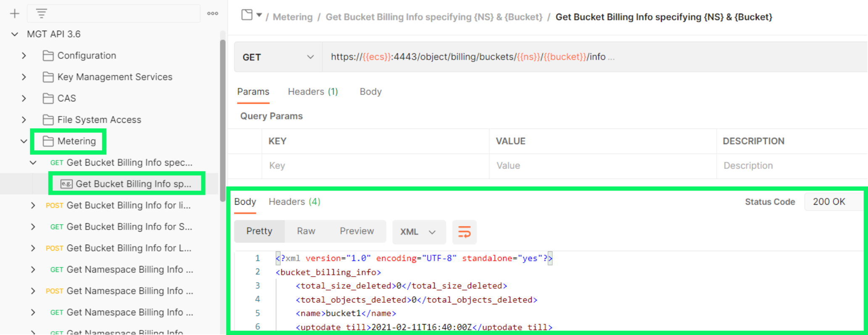Open the three-dot options menu in sidebar
The height and width of the screenshot is (335, 868).
tap(213, 13)
